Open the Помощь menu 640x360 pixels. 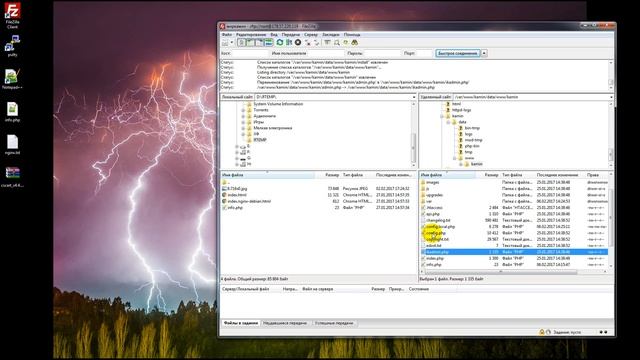point(352,35)
